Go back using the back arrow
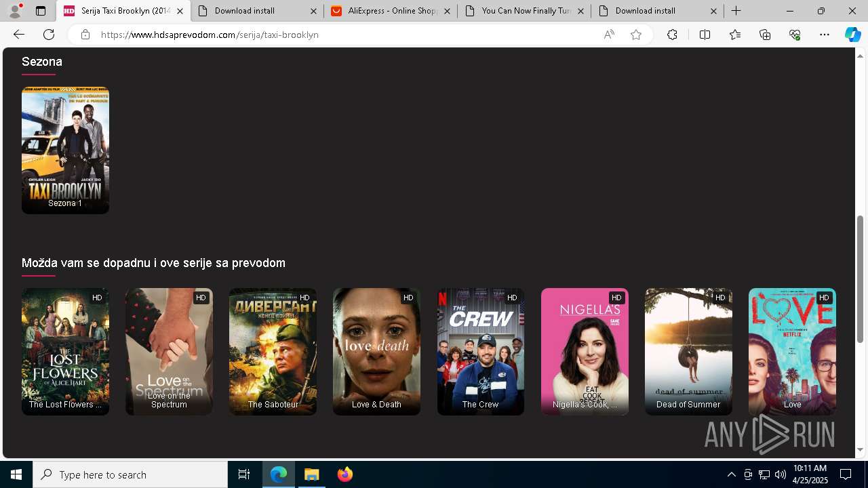 click(x=19, y=35)
